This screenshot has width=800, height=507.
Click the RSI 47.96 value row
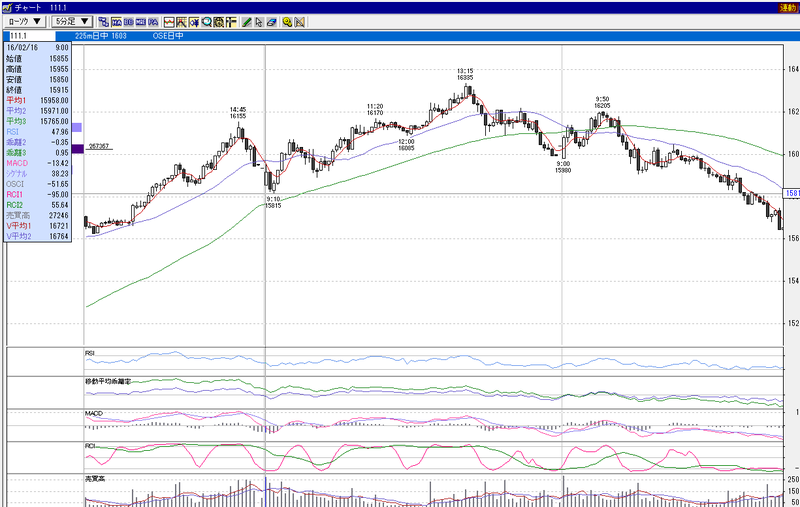pyautogui.click(x=37, y=132)
